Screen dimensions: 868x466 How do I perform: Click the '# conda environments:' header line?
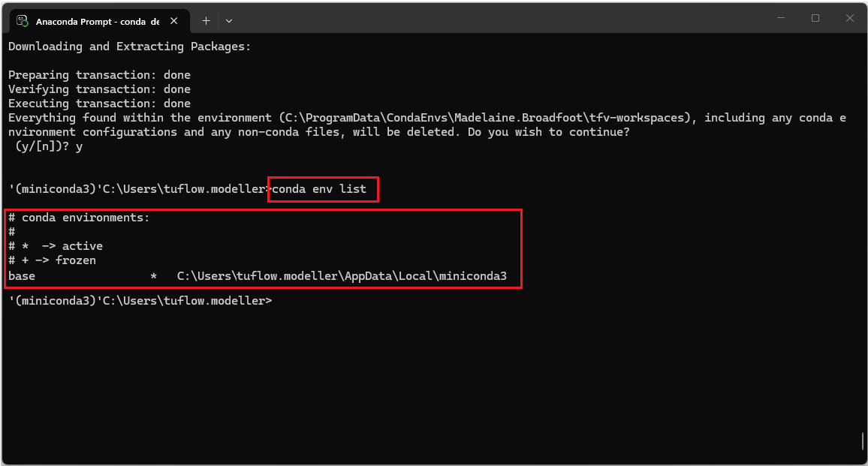pos(79,218)
